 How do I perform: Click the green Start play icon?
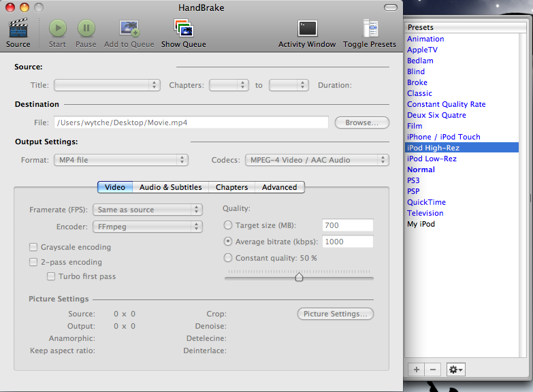click(x=57, y=28)
